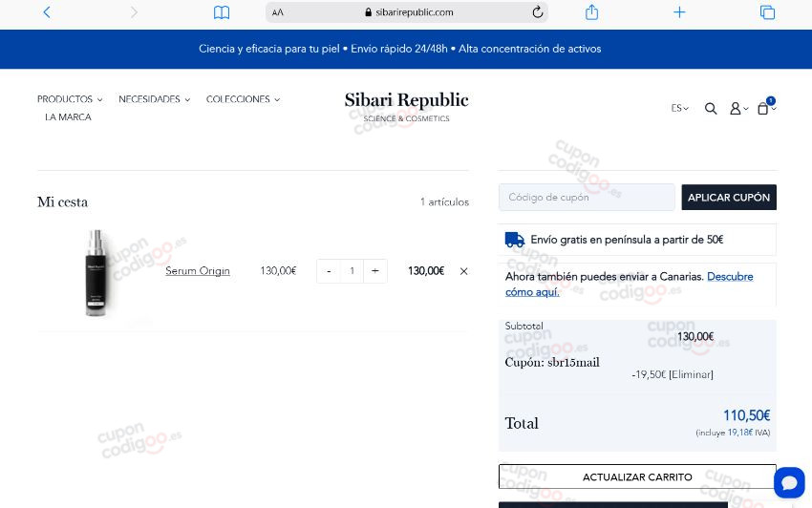This screenshot has height=508, width=812.
Task: Click the Sibari Republic logo
Action: pos(407,107)
